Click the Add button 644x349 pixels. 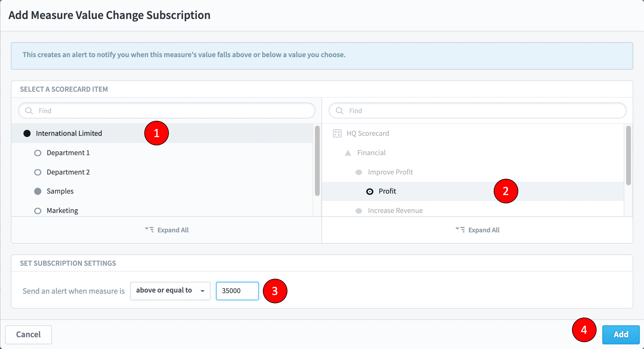pyautogui.click(x=621, y=334)
